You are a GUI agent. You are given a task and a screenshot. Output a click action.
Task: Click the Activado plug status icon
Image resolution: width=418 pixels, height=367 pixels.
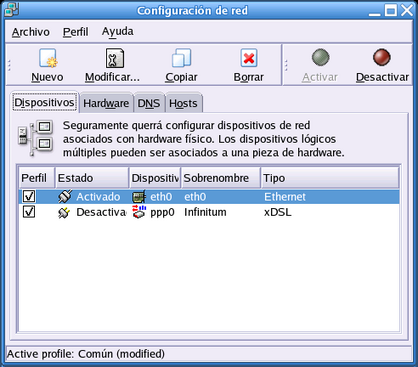click(x=65, y=196)
